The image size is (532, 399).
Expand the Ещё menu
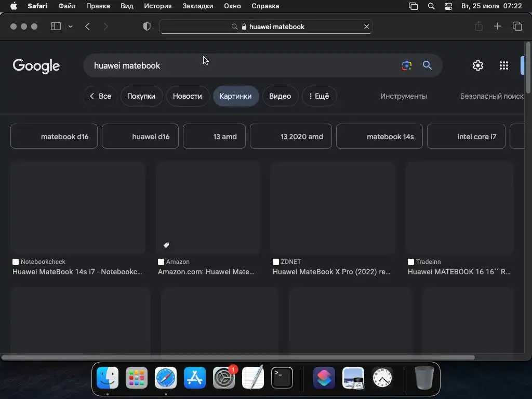click(x=319, y=96)
